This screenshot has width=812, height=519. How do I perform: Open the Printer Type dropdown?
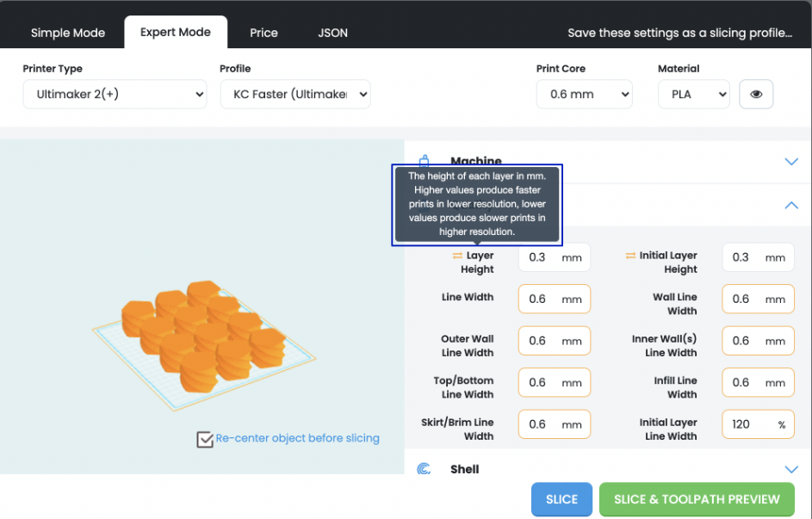[115, 95]
